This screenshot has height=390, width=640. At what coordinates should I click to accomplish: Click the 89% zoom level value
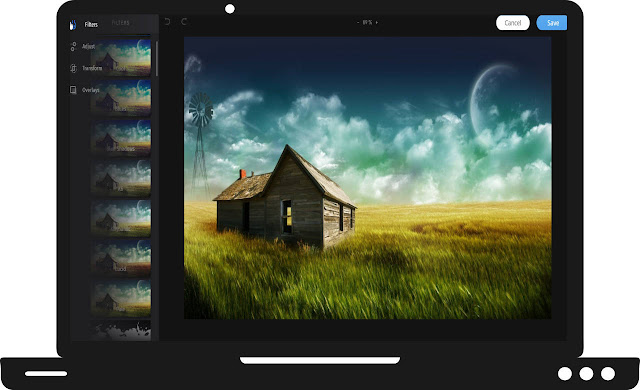point(367,22)
